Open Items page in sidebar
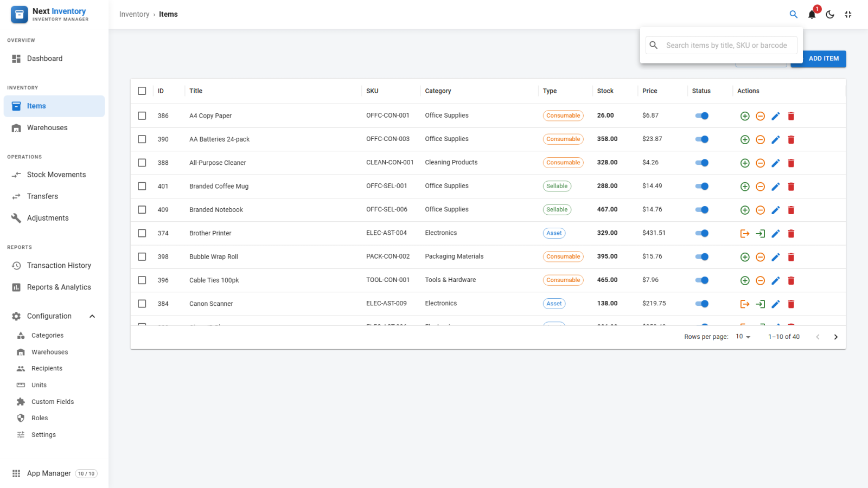Viewport: 868px width, 488px height. click(x=54, y=106)
